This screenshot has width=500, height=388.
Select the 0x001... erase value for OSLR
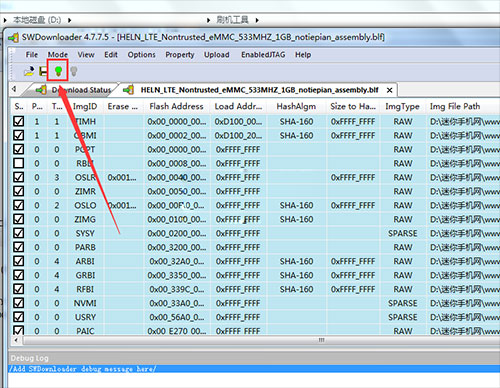tap(122, 177)
